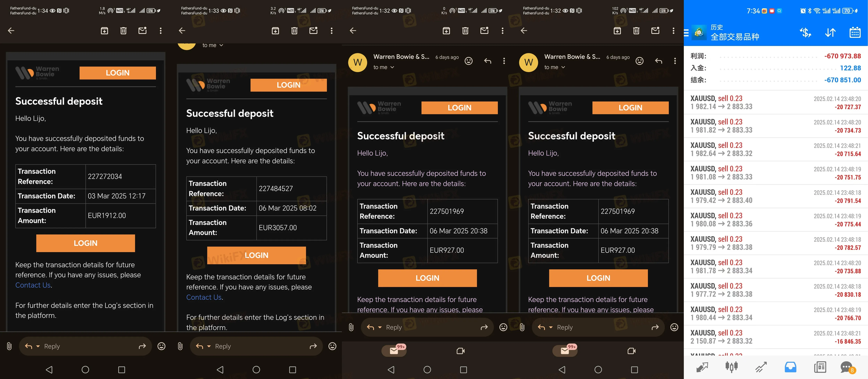Image resolution: width=868 pixels, height=379 pixels.
Task: Tap the LOGIN button below the EUR3057.00 amount
Action: [256, 255]
